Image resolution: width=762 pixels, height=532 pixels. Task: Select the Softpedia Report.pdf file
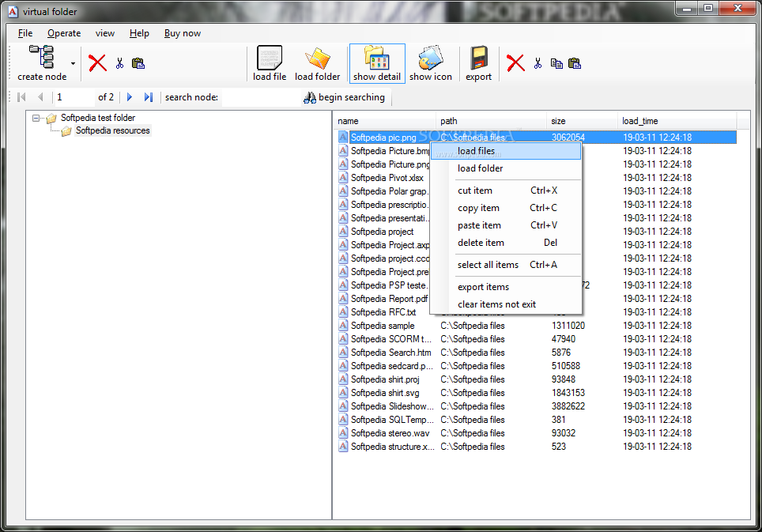pos(389,299)
